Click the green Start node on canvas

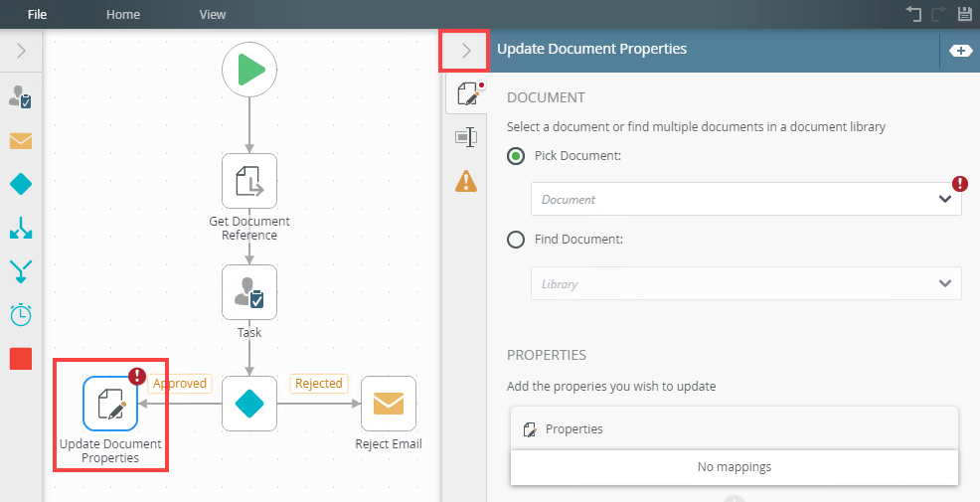(249, 70)
